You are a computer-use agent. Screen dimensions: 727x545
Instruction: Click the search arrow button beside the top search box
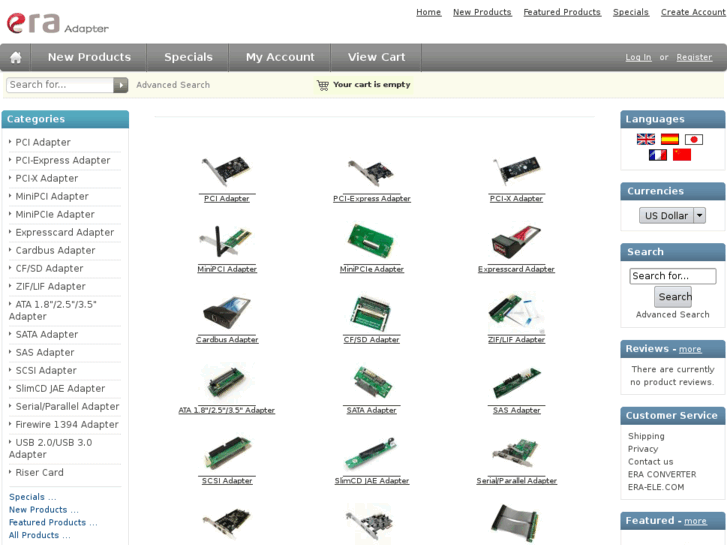pos(121,85)
